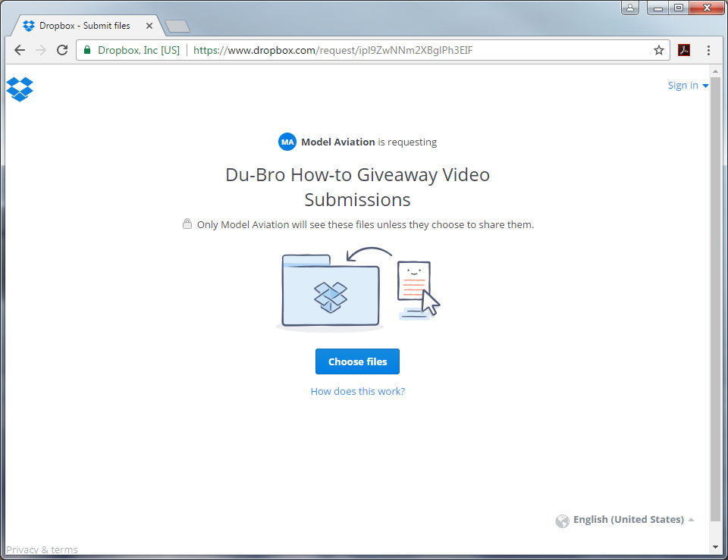The image size is (728, 560).
Task: Open the How does this work? link
Action: pyautogui.click(x=357, y=392)
